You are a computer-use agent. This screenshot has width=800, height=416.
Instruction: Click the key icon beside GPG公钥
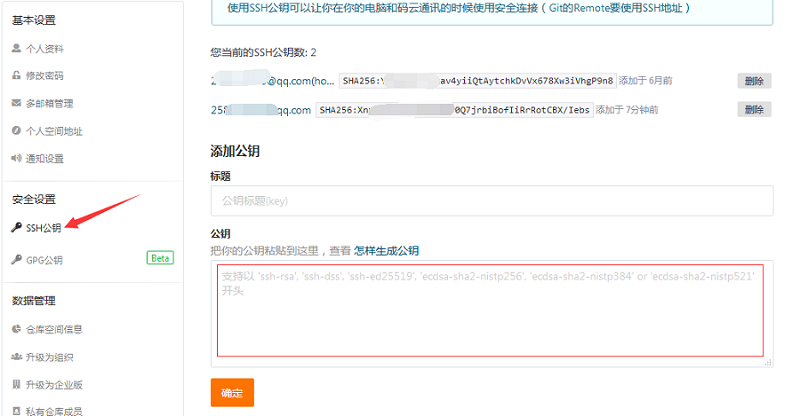click(16, 259)
